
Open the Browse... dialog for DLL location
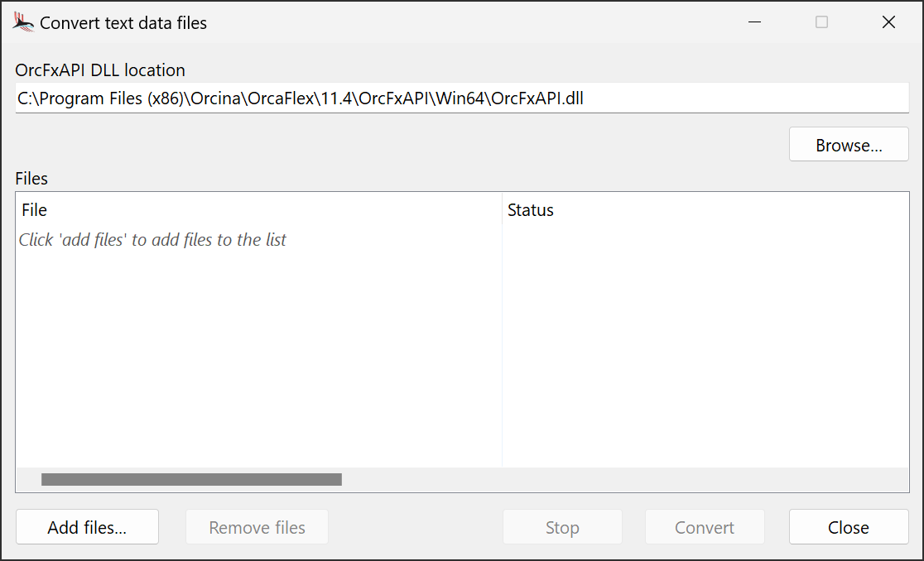coord(849,144)
